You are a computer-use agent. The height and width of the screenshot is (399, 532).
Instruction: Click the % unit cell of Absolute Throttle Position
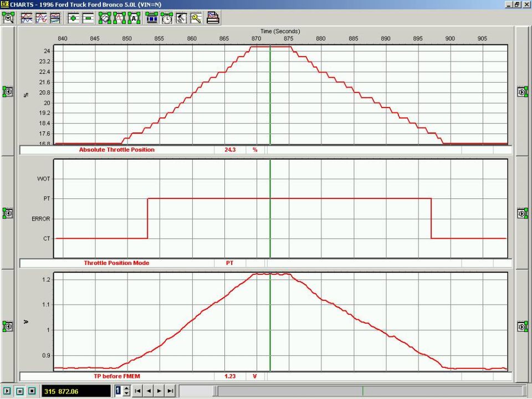pos(255,150)
